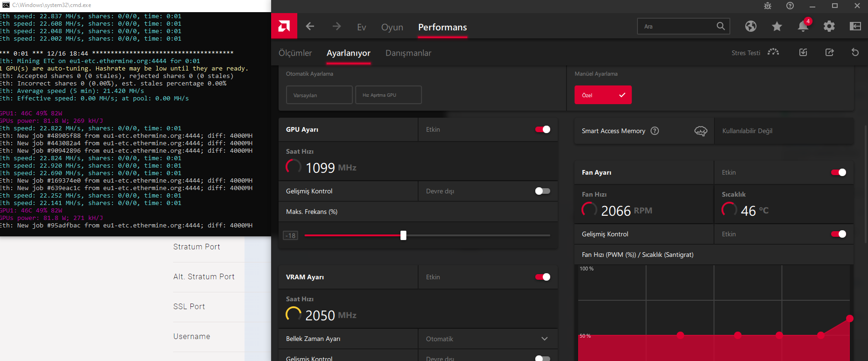Click the load profile icon beside Stres Testi
Image resolution: width=868 pixels, height=361 pixels.
coord(803,52)
